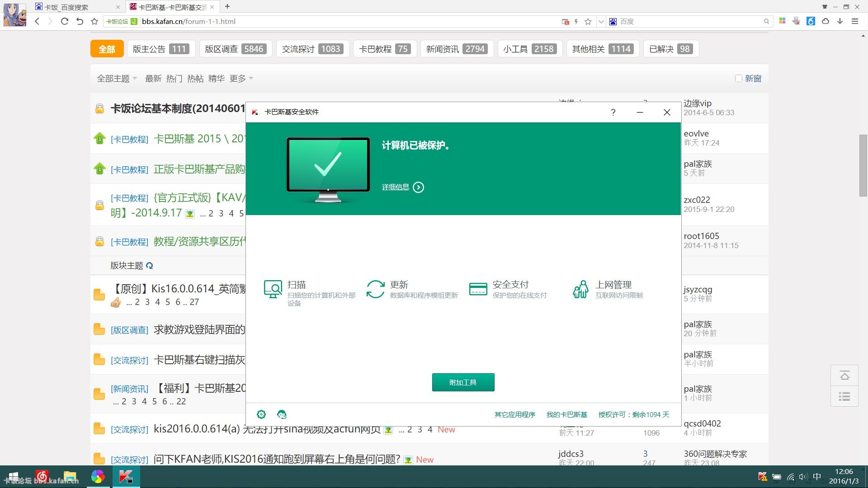
Task: Select the 小工具 category tab
Action: [530, 49]
